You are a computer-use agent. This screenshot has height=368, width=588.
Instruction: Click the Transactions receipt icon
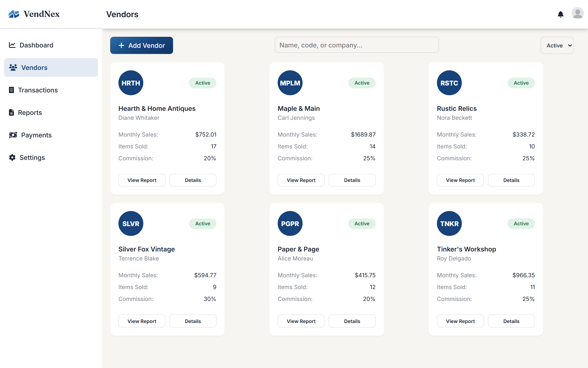(11, 90)
